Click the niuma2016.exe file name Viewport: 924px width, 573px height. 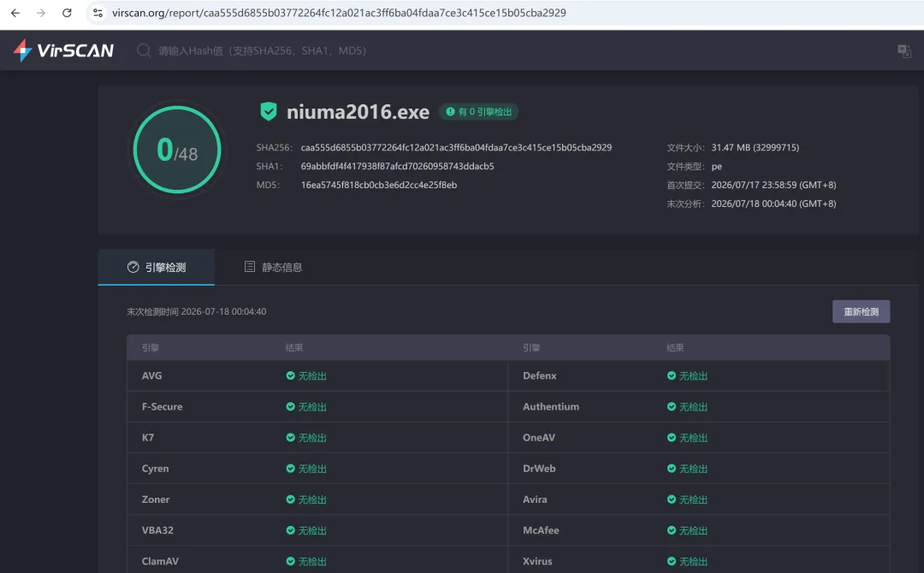(x=358, y=112)
